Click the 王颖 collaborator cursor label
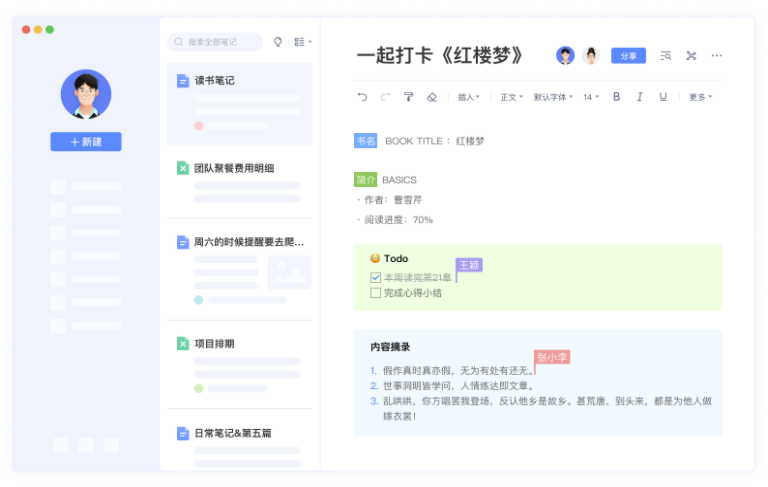 pyautogui.click(x=469, y=265)
